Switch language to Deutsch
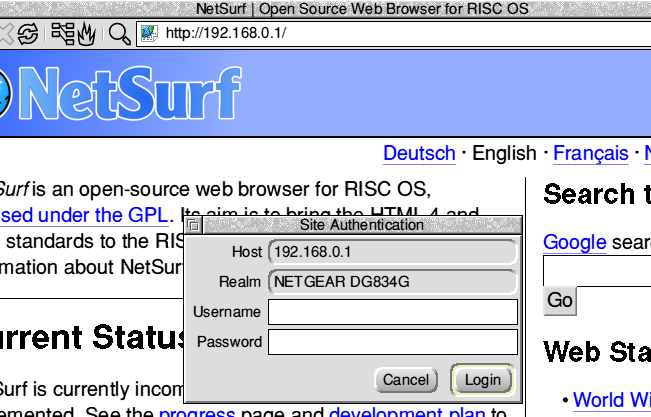This screenshot has width=651, height=417. [419, 153]
